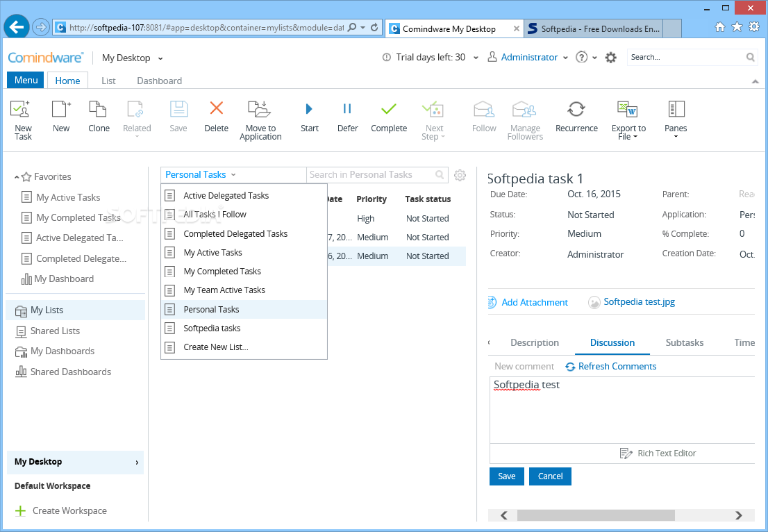
Task: Select Active Delegated Tasks in dropdown
Action: (244, 195)
